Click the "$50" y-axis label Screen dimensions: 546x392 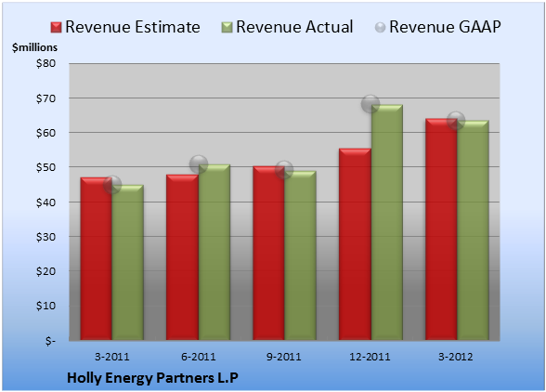click(45, 167)
